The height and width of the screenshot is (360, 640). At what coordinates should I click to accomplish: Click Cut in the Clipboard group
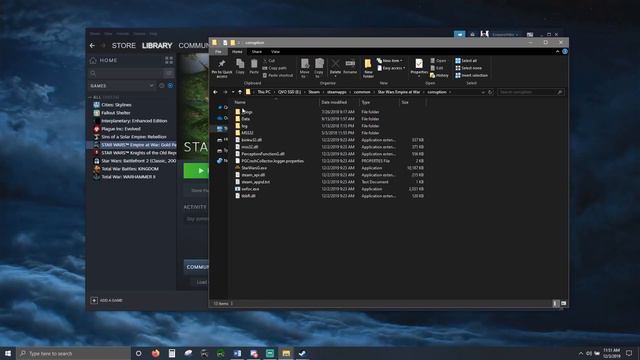[x=269, y=60]
